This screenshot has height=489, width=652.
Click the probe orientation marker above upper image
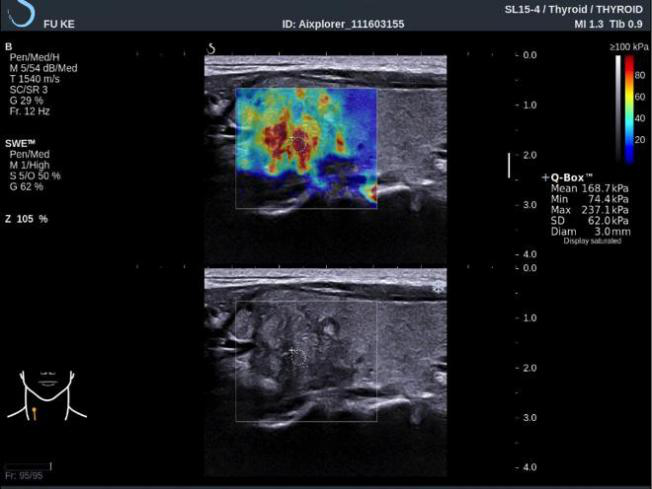(x=212, y=47)
